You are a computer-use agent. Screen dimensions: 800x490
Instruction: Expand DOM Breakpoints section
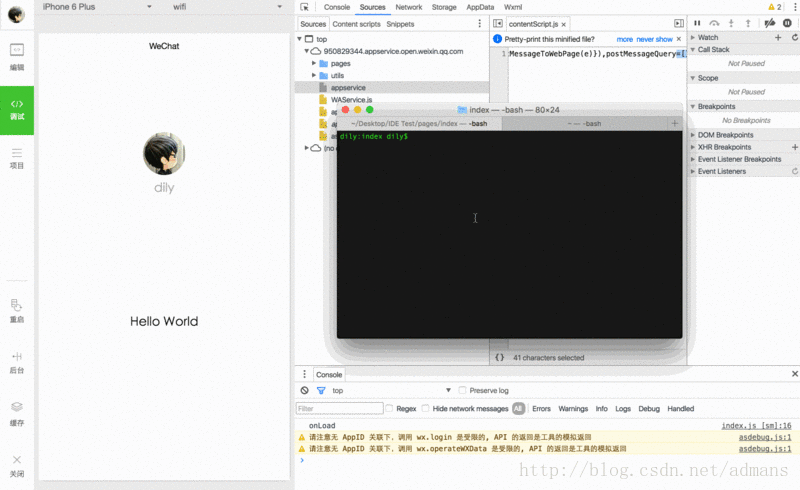pos(693,135)
